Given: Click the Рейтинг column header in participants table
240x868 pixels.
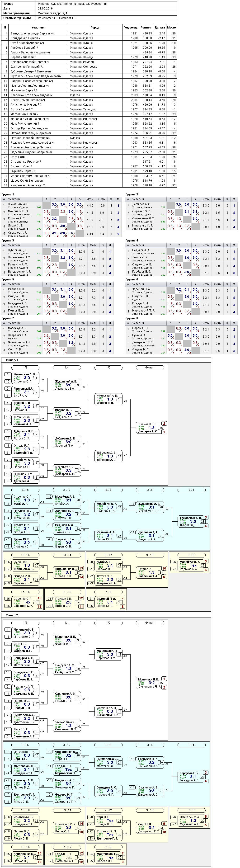Looking at the screenshot, I should tap(146, 28).
